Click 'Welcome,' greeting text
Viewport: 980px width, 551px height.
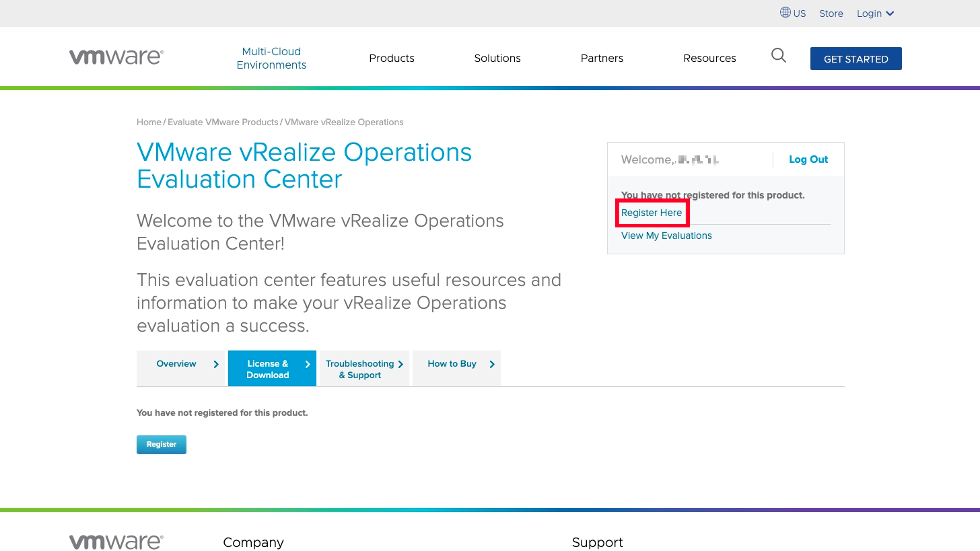pyautogui.click(x=647, y=159)
